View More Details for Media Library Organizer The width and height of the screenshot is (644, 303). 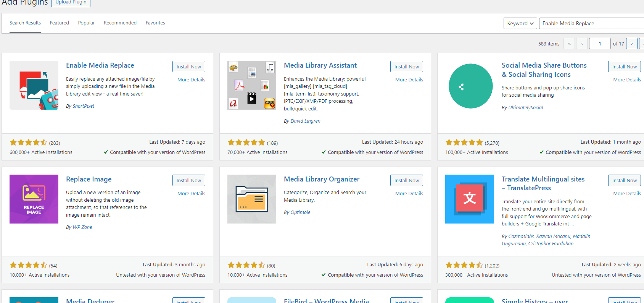tap(409, 193)
